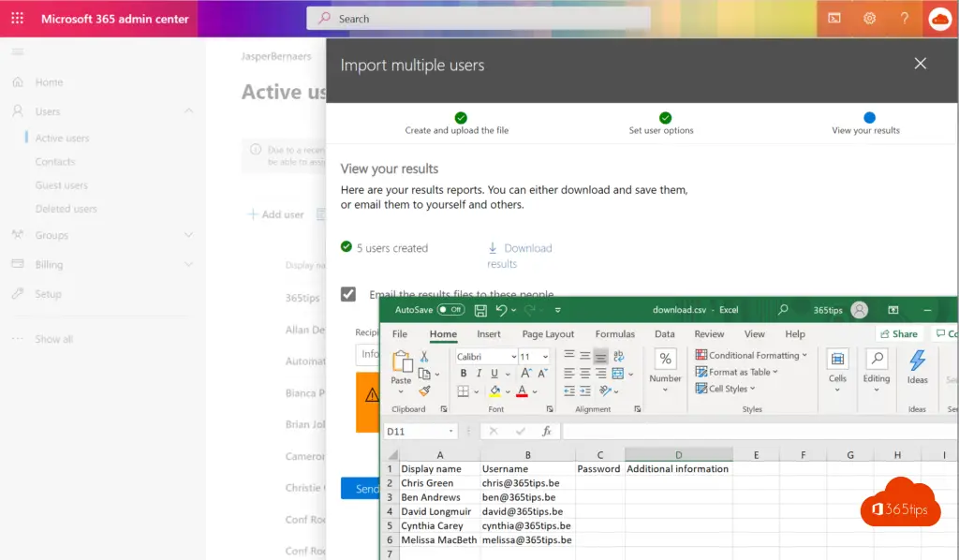Click the Download results link
Screen dimensions: 959x560
(519, 256)
